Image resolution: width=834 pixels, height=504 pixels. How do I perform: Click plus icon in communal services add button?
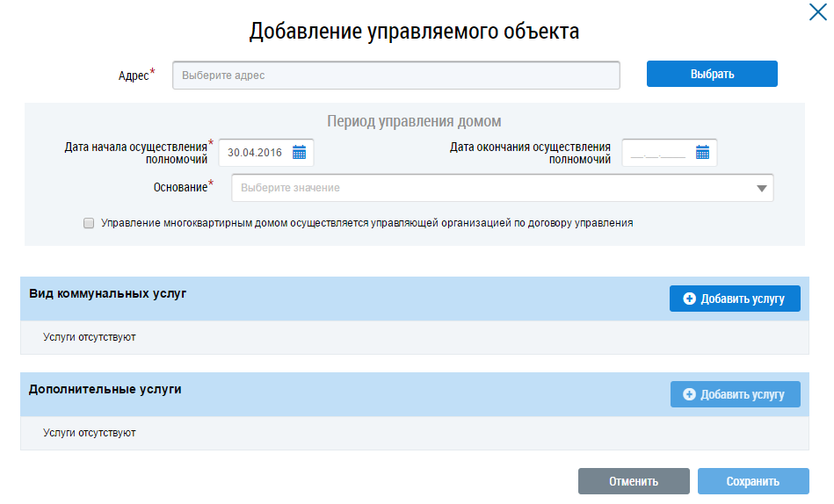689,299
